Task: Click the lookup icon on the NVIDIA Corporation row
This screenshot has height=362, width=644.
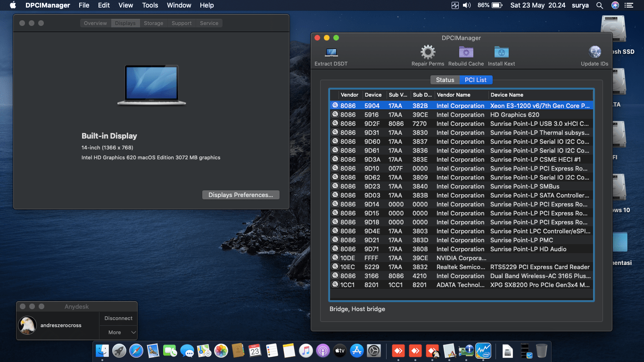Action: [x=335, y=258]
